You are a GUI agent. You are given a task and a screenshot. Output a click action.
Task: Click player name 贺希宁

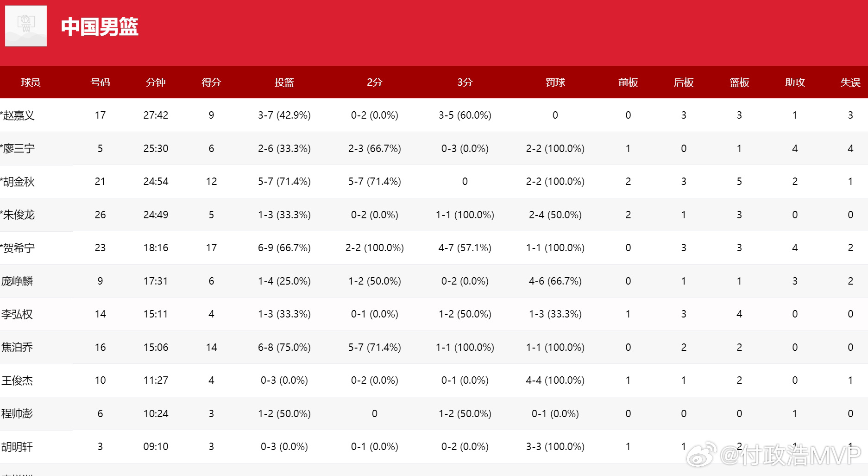click(18, 248)
